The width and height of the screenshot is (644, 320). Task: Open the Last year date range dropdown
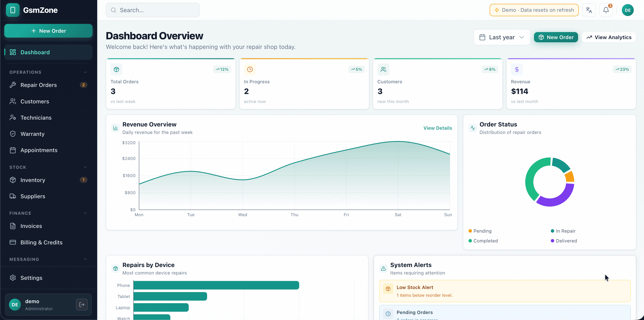[x=502, y=37]
